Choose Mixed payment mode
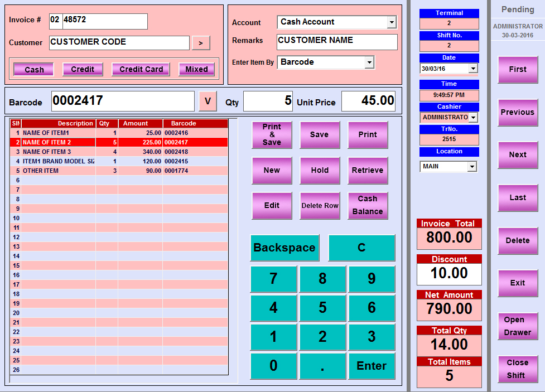This screenshot has width=545, height=392. (x=196, y=70)
